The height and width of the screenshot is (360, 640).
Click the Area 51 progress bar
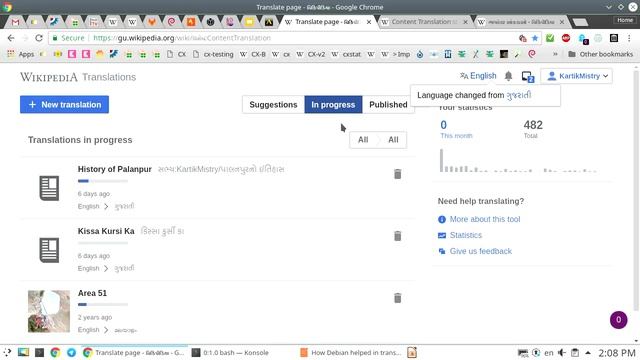pos(103,304)
